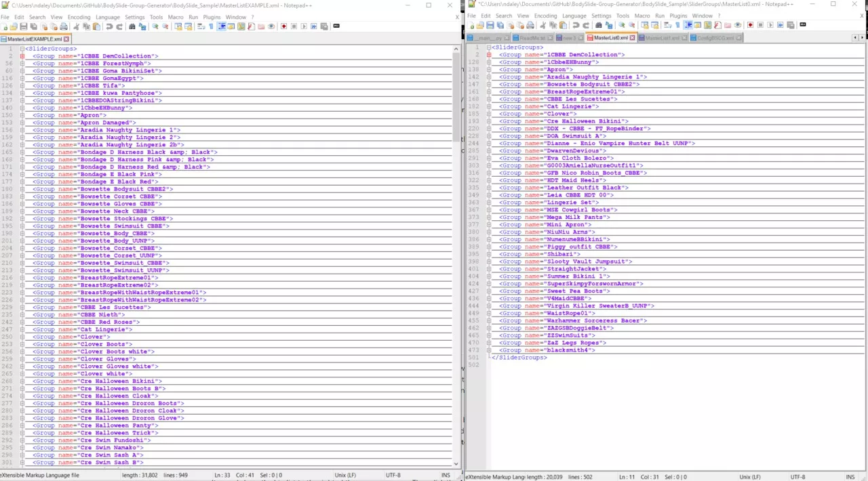Collapse the SliderGroups root node in left editor

click(22, 49)
